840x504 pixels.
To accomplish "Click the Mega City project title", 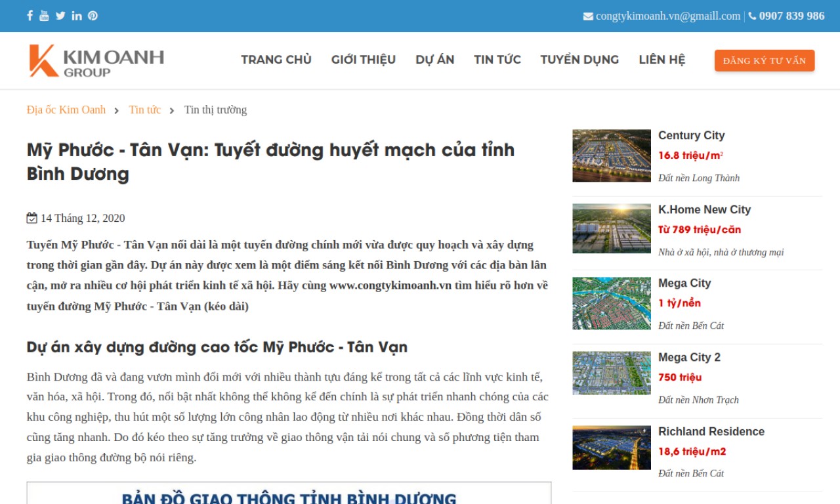I will (x=685, y=283).
